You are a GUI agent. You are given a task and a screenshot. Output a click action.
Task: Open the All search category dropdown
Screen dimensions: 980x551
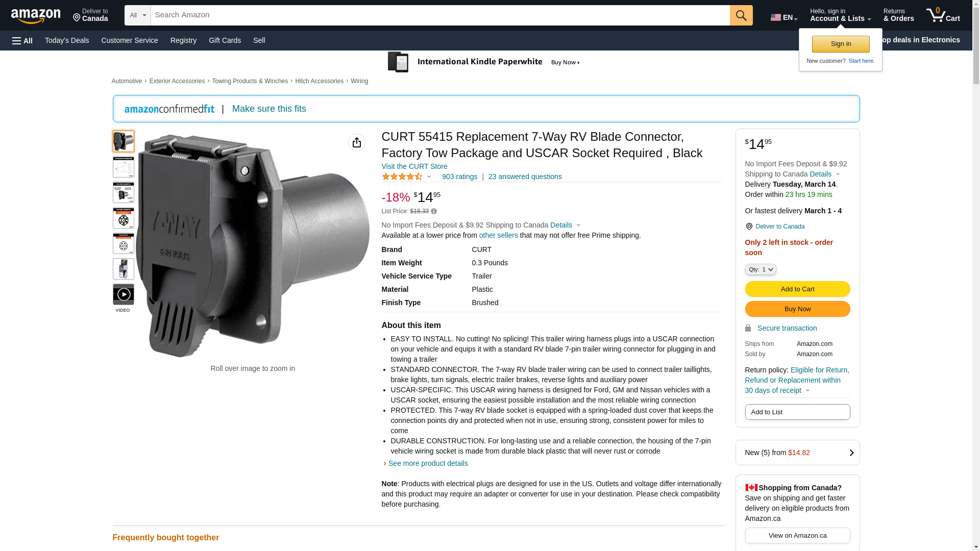tap(137, 15)
